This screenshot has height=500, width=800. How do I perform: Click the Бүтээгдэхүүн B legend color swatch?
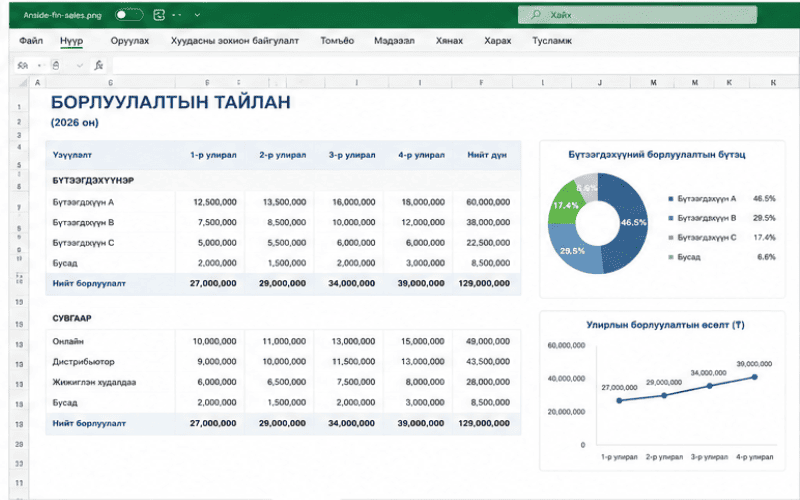(671, 218)
